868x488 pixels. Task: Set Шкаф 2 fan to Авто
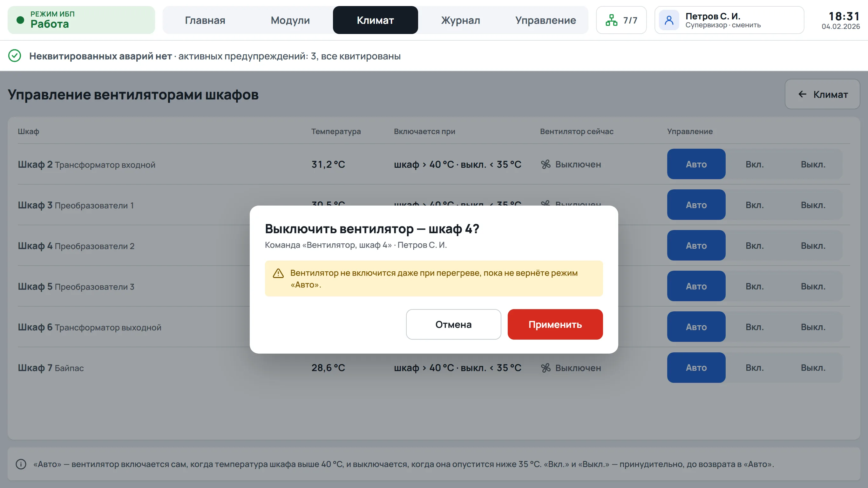696,164
